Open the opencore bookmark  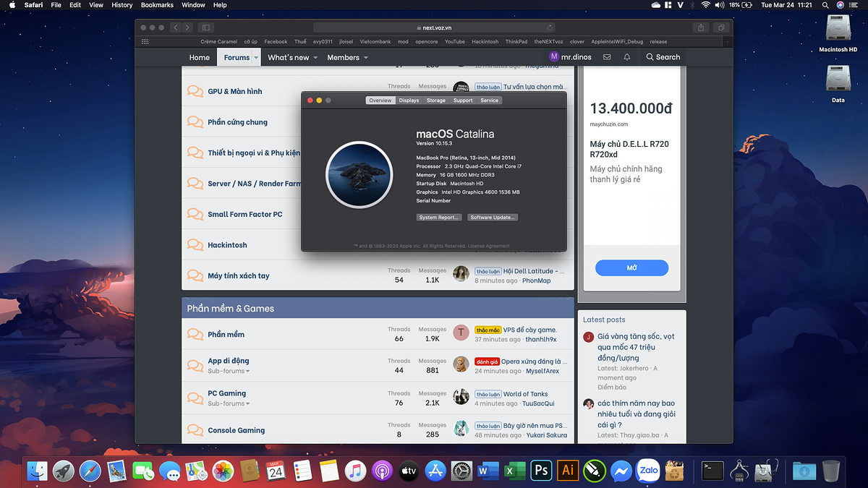tap(427, 42)
